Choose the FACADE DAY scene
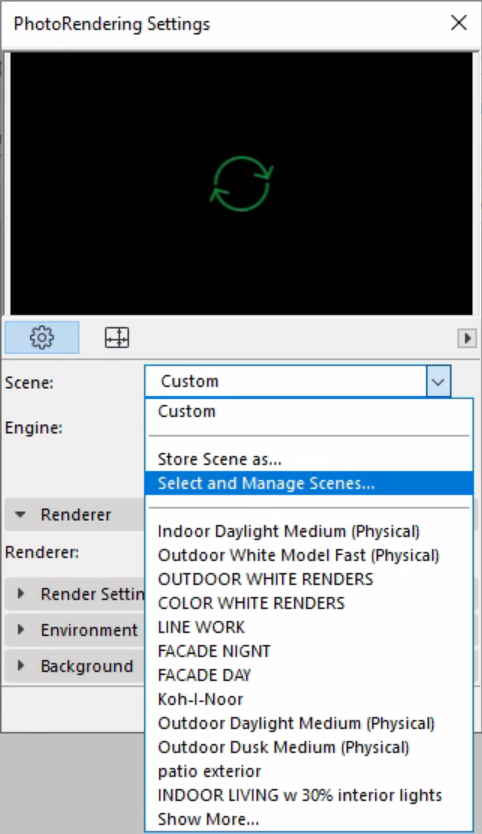This screenshot has height=834, width=482. (x=309, y=674)
